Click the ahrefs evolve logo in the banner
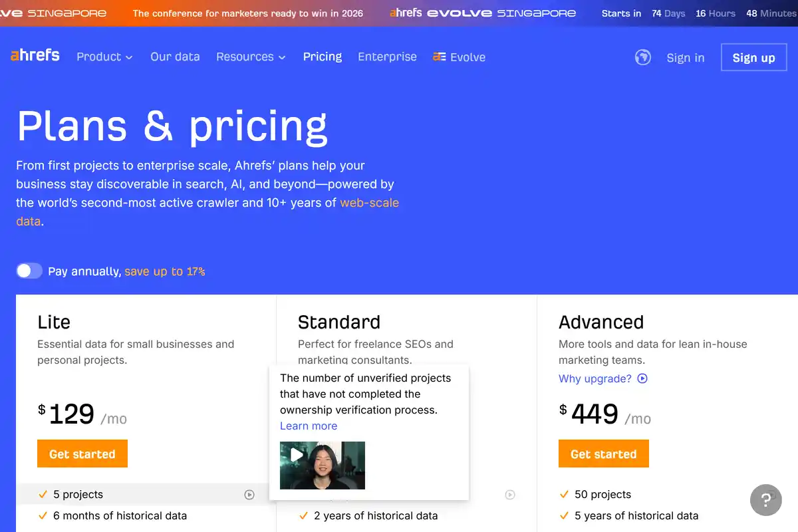Screen dimensions: 798x532 483,13
